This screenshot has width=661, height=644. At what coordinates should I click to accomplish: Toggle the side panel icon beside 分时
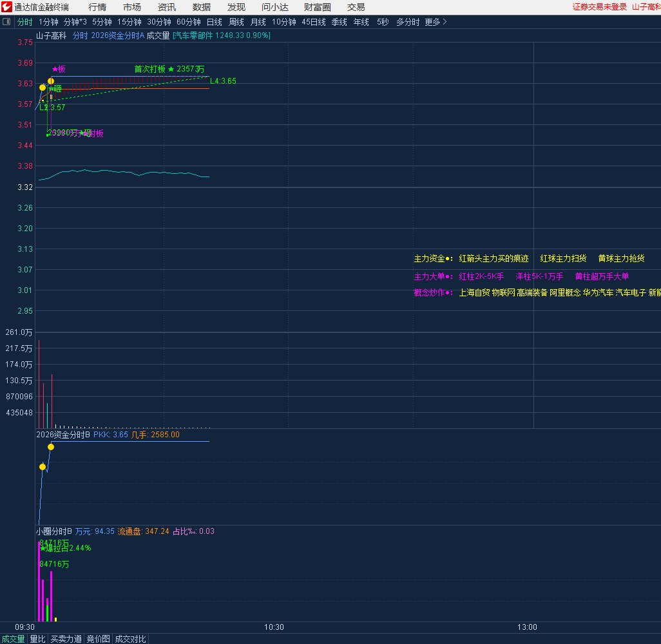point(7,22)
